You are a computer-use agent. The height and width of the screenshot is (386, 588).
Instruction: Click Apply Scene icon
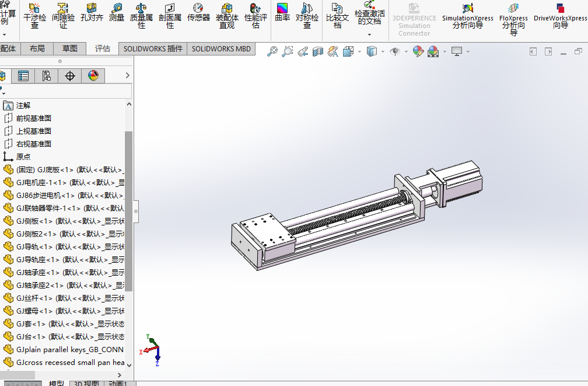click(x=433, y=51)
